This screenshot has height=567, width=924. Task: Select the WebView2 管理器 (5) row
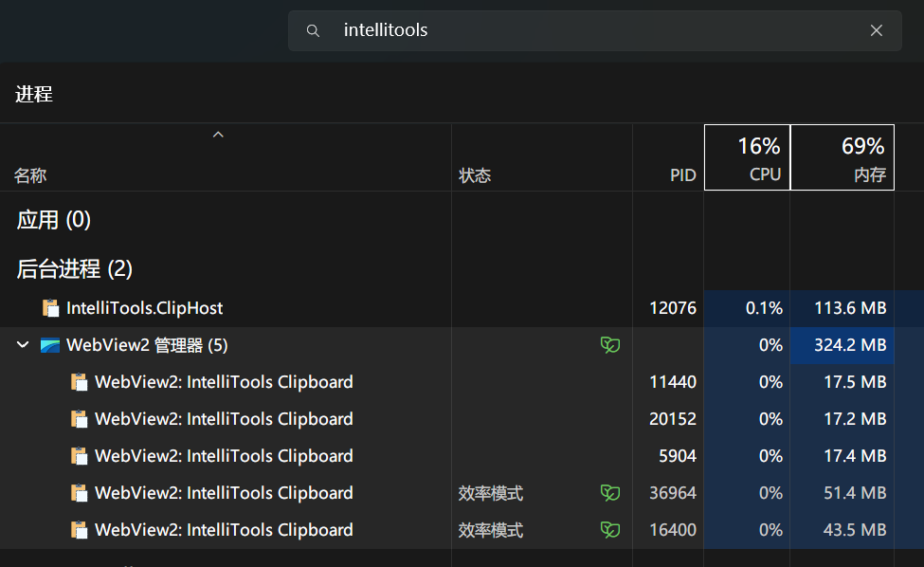462,345
